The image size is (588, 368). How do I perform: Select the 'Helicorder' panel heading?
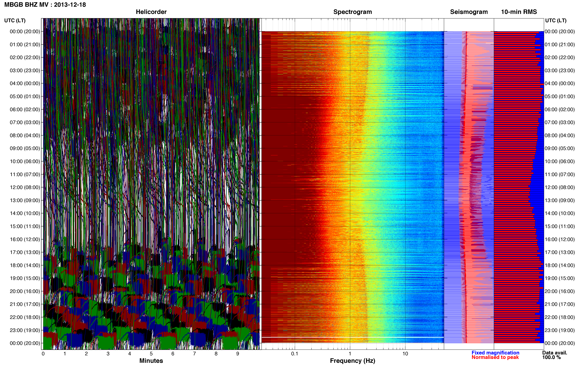(151, 12)
